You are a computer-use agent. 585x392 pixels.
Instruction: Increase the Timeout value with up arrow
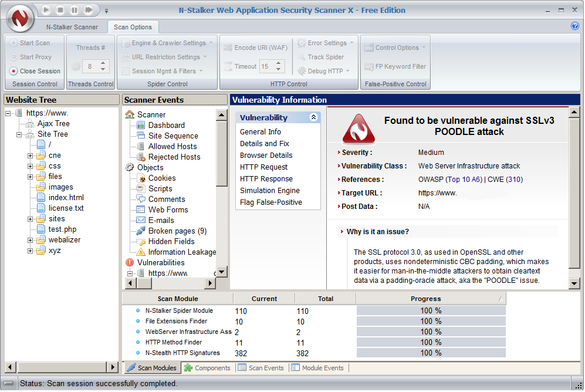tap(279, 63)
